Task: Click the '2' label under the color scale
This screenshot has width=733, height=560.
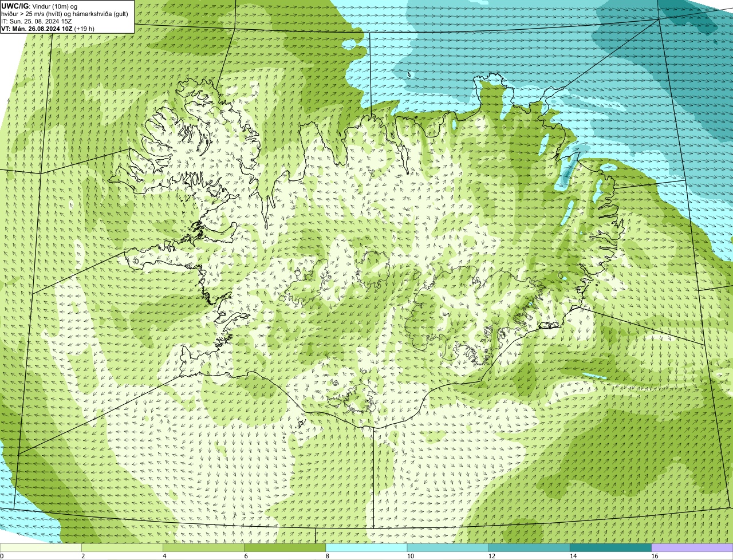Action: click(x=83, y=556)
